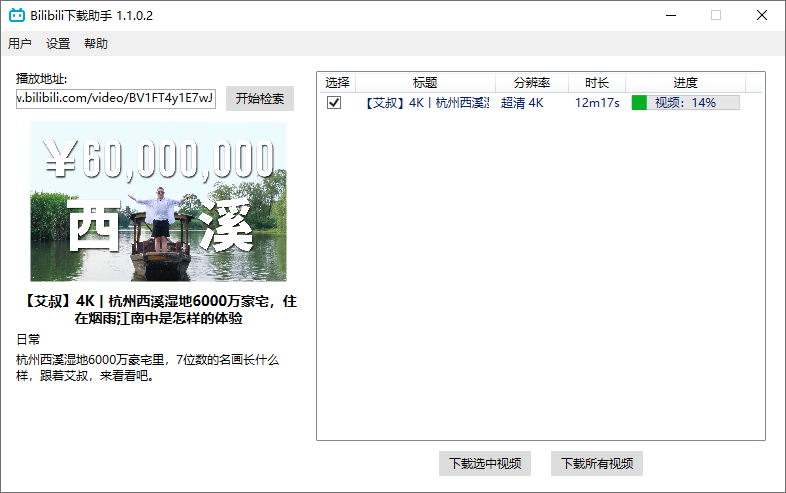The image size is (786, 493).
Task: Click the 分辨率 column header
Action: click(532, 83)
